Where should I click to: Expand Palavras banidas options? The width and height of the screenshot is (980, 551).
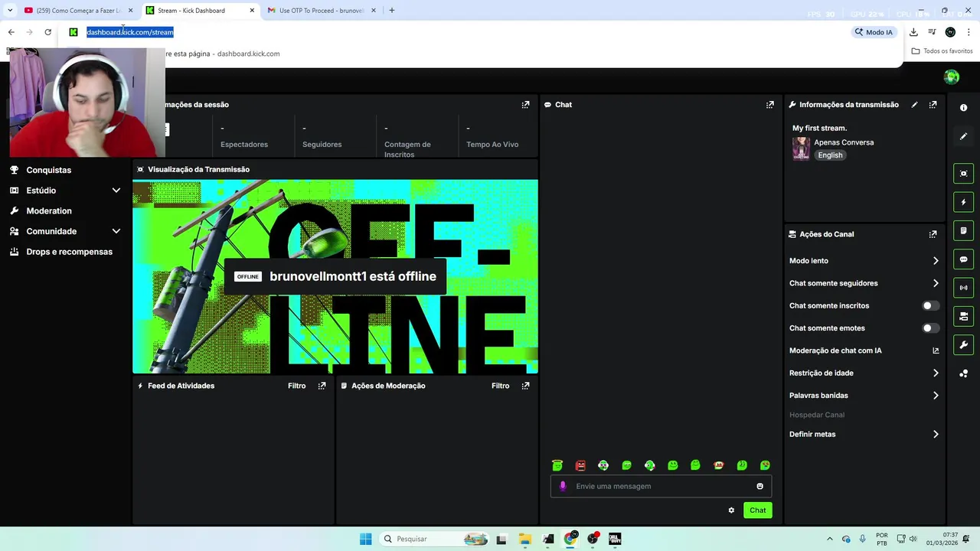[936, 396]
